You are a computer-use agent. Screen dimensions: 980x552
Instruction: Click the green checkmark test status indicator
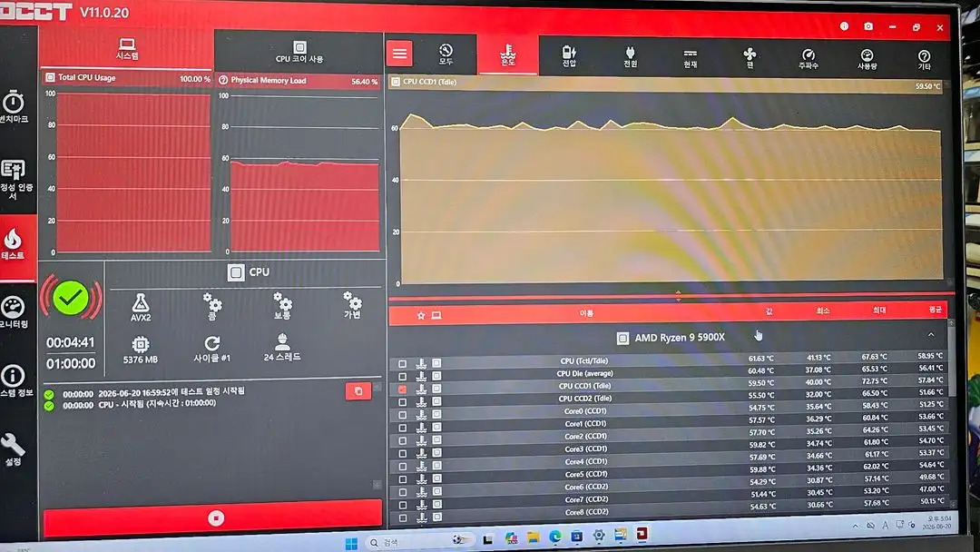[x=71, y=298]
